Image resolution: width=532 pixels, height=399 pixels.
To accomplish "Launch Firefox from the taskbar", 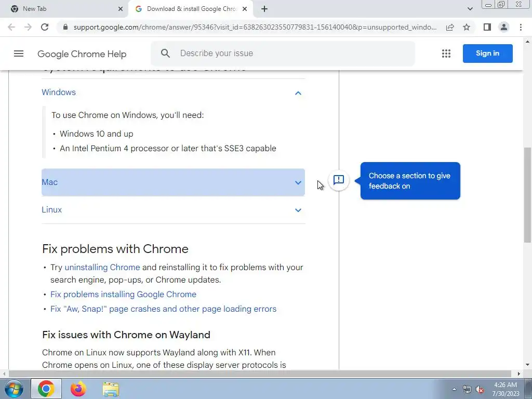I will (78, 389).
